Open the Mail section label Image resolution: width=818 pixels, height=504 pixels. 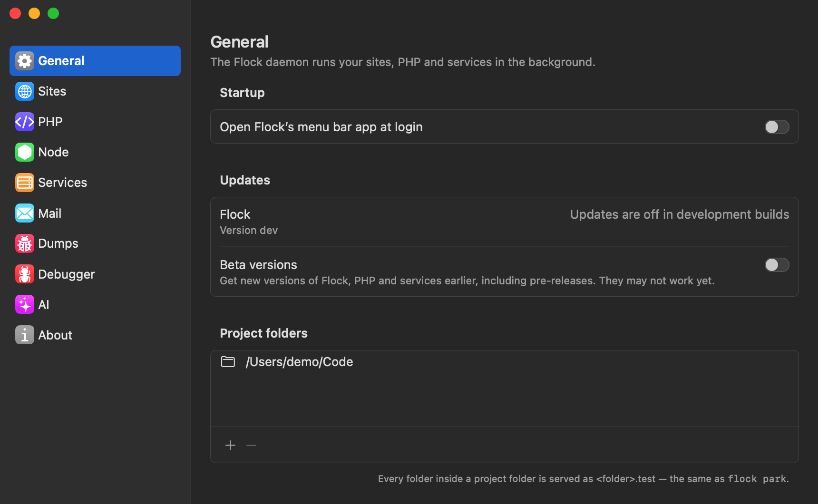coord(50,213)
